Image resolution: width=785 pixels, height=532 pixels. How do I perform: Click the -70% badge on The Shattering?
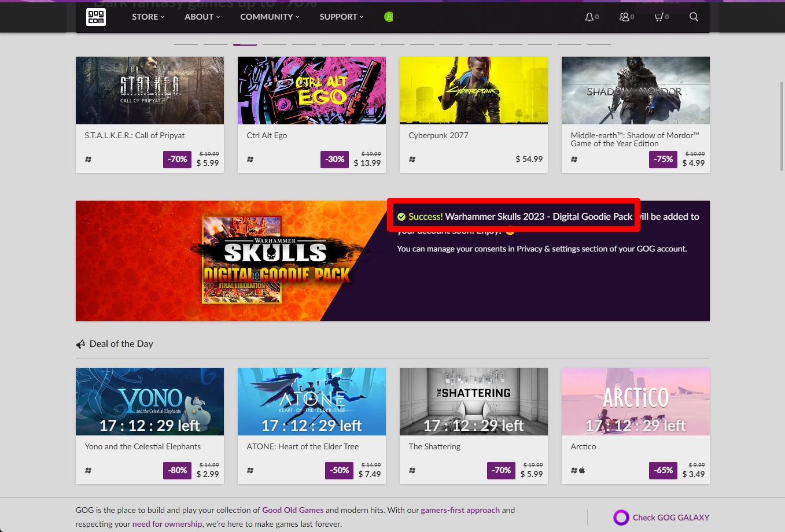tap(501, 470)
